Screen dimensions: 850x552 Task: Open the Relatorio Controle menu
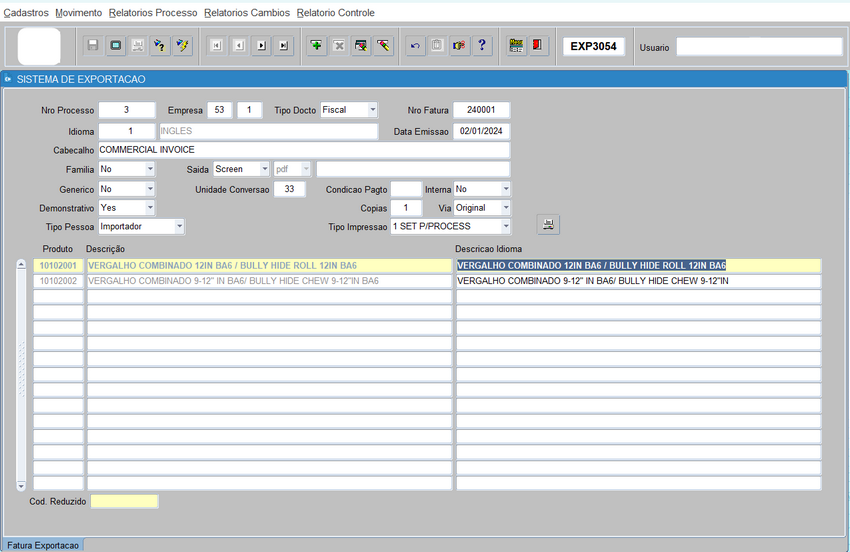coord(336,12)
